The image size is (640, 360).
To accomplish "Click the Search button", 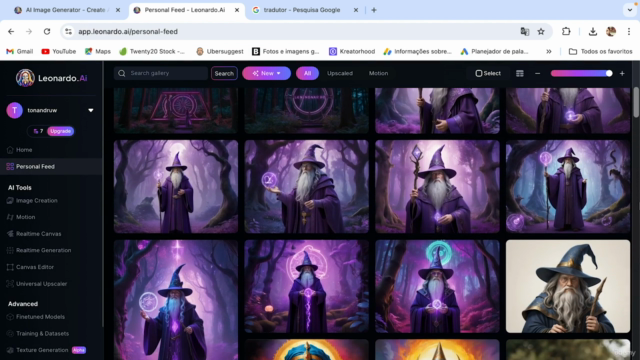I will (224, 73).
